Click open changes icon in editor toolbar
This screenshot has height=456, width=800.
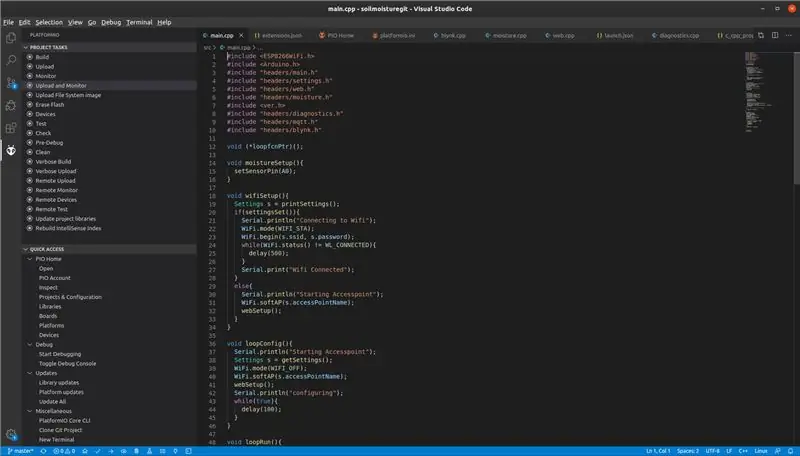(x=761, y=35)
